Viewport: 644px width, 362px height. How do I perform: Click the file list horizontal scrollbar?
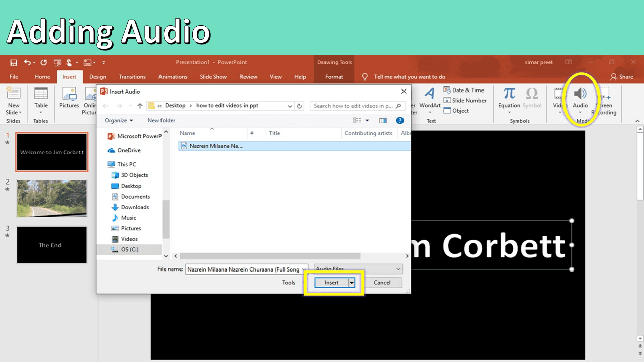pos(270,256)
